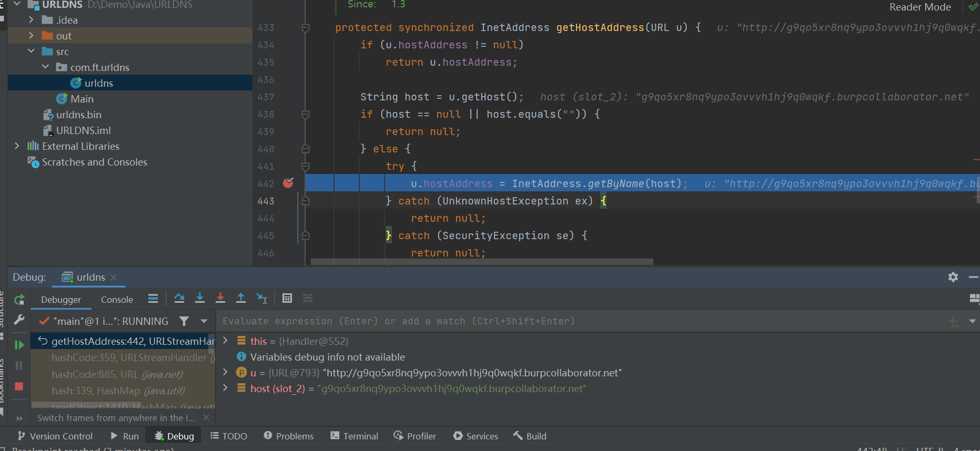Open Version Control tool window
980x451 pixels.
(x=55, y=436)
